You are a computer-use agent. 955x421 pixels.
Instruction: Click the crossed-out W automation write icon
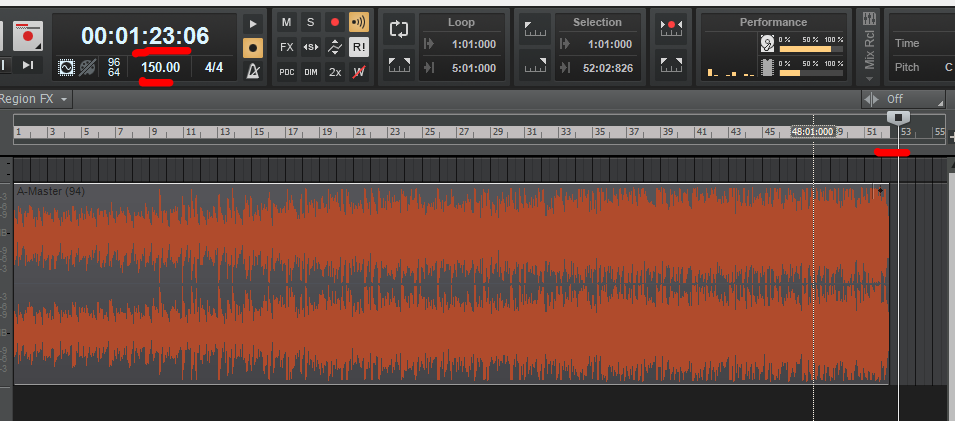coord(359,72)
